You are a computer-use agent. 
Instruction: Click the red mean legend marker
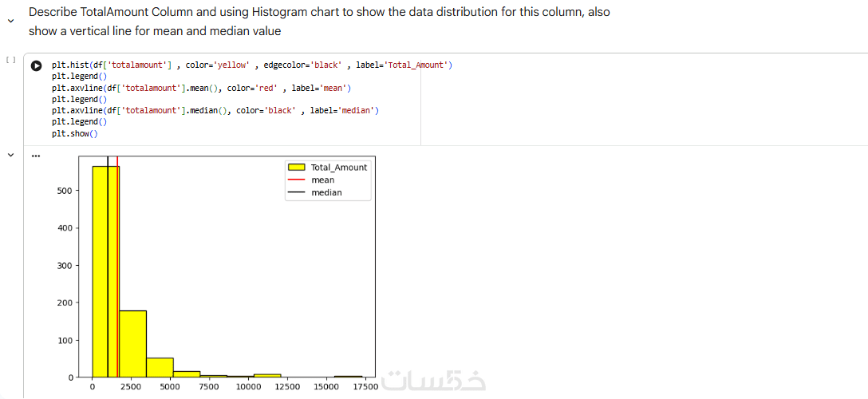(297, 180)
